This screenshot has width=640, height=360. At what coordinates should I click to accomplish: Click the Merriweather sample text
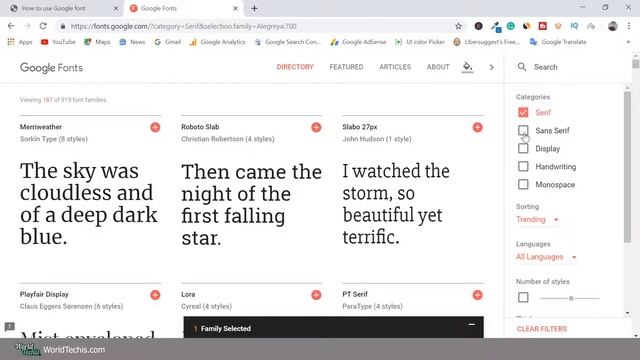pos(89,204)
